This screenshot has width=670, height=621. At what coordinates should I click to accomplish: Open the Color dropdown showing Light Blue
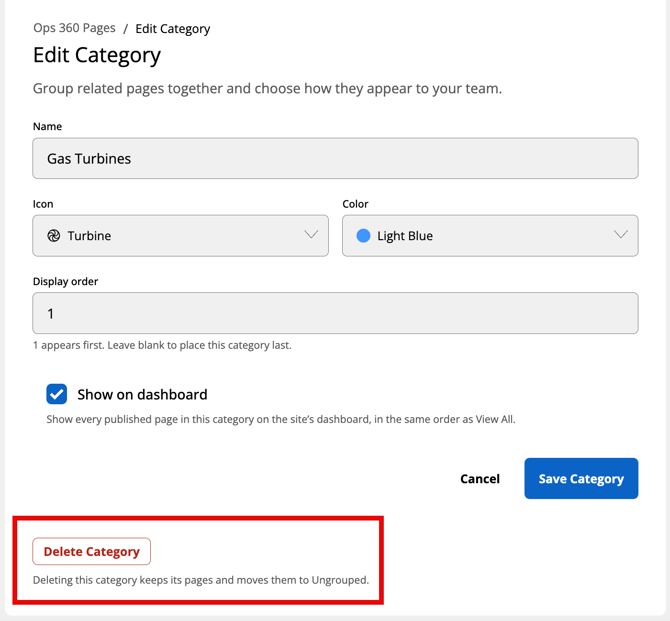490,235
